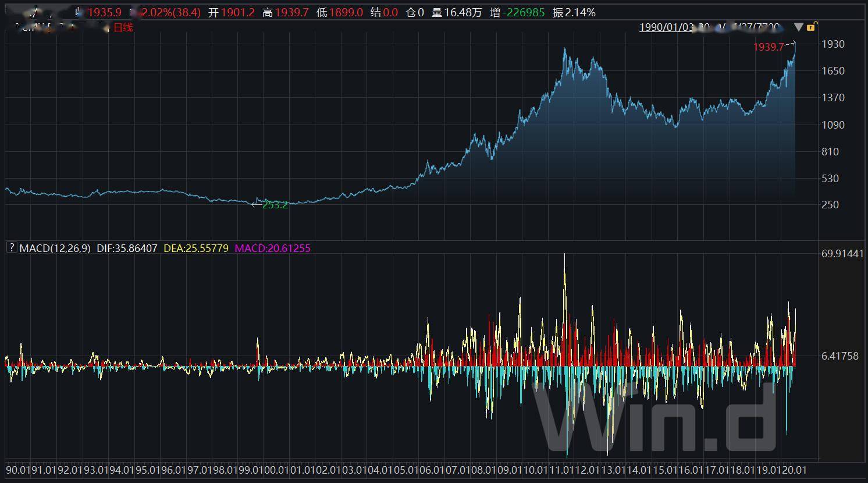Open the dropdown triangle next to the lock icon
Image resolution: width=868 pixels, height=483 pixels.
(799, 27)
